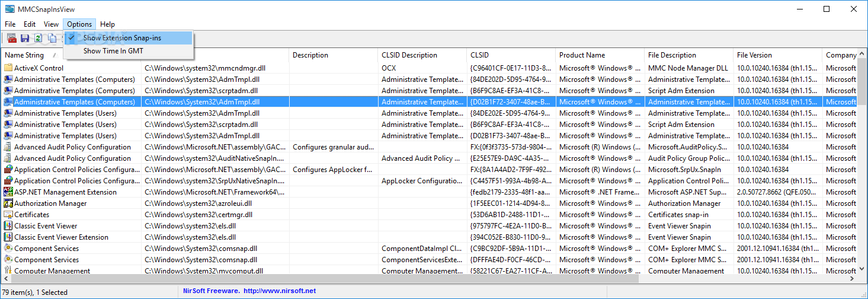Viewport: 868px width, 299px height.
Task: Click the vertical scrollbar down arrow
Action: (862, 269)
